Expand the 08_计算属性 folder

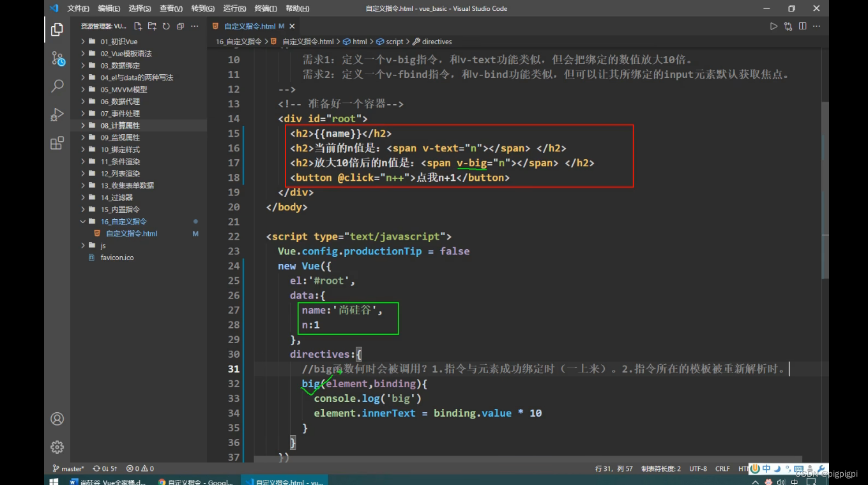tap(139, 125)
